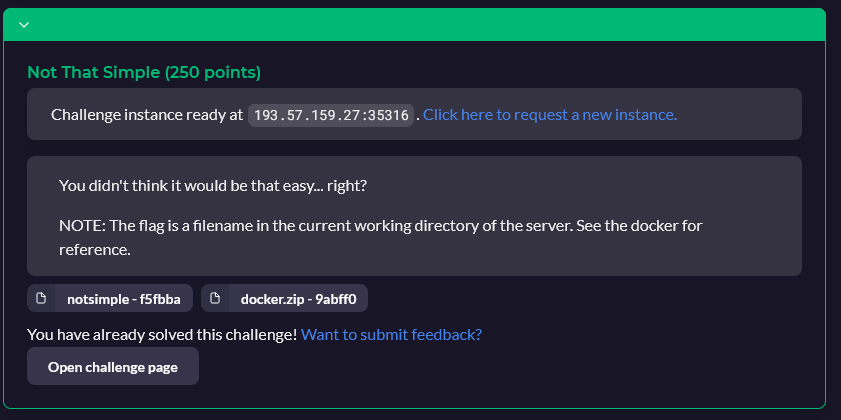
Task: Click the Not That Simple (250 points) title
Action: [x=144, y=72]
